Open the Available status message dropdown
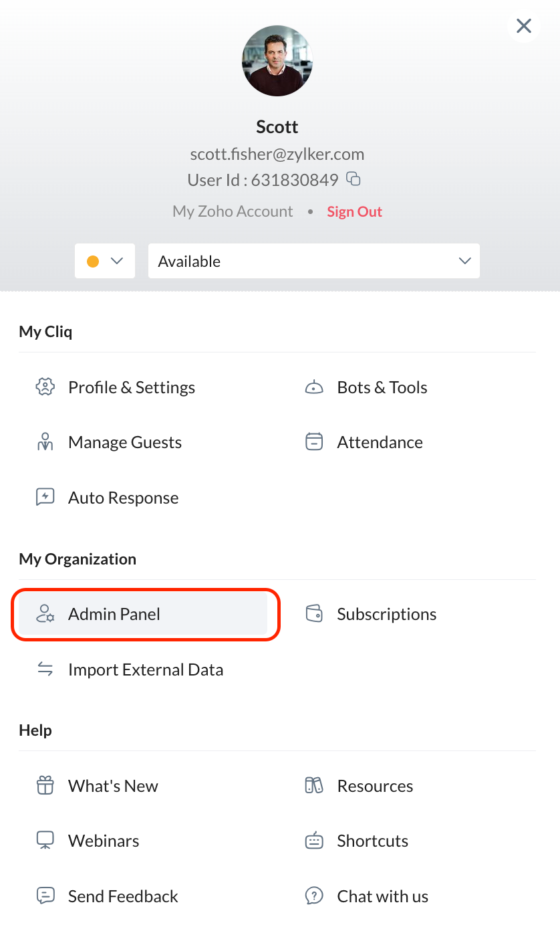560x927 pixels. [x=313, y=261]
